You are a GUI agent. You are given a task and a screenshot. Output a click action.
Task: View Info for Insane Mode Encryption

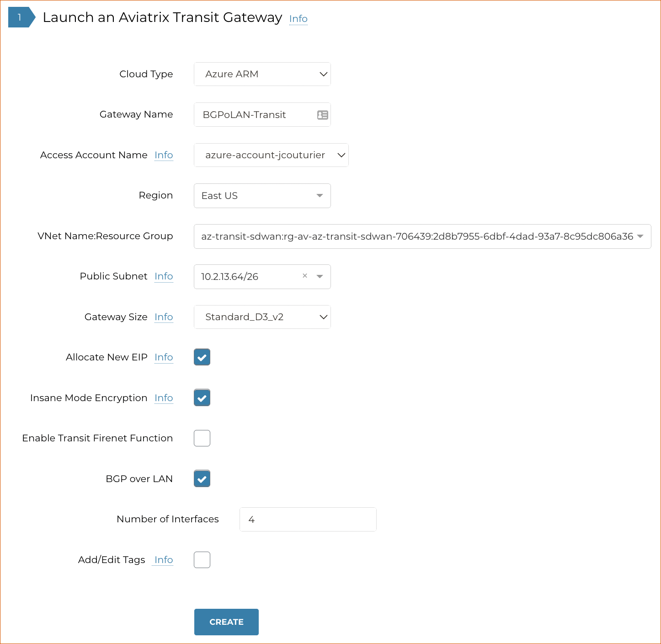(164, 398)
